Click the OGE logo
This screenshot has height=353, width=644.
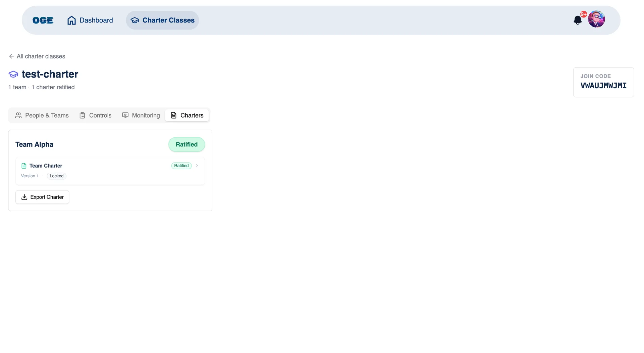click(x=43, y=20)
